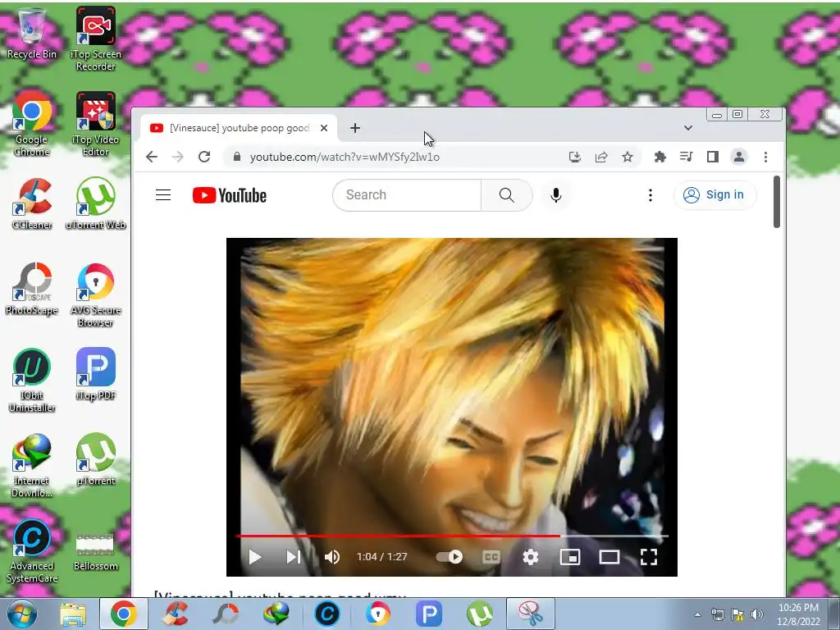Focus the YouTube Search field
The height and width of the screenshot is (630, 840).
pos(407,195)
